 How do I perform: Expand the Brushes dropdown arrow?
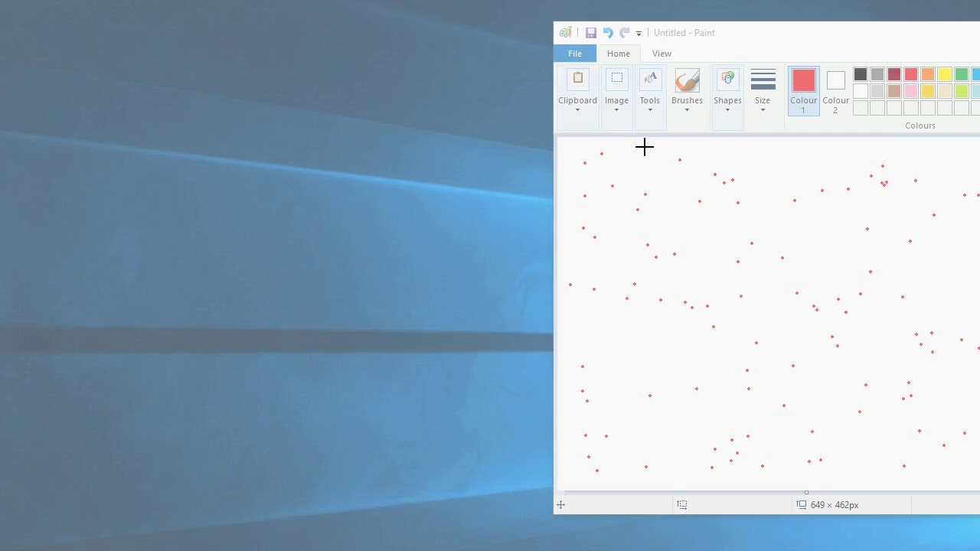tap(687, 110)
